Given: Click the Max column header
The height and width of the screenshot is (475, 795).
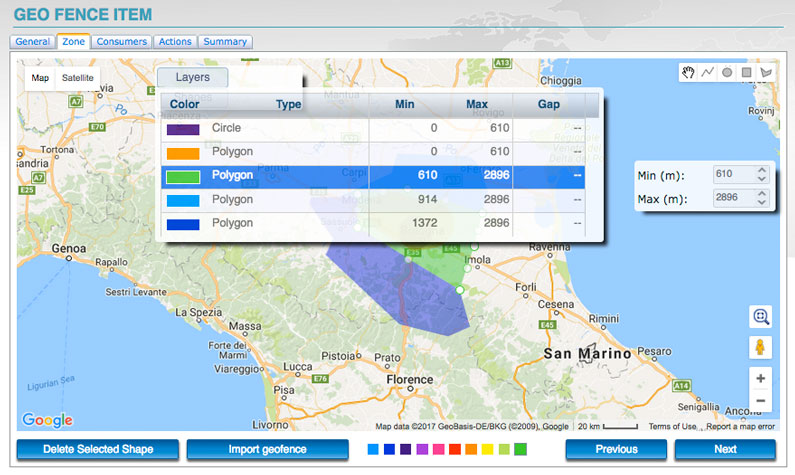Looking at the screenshot, I should click(x=477, y=104).
